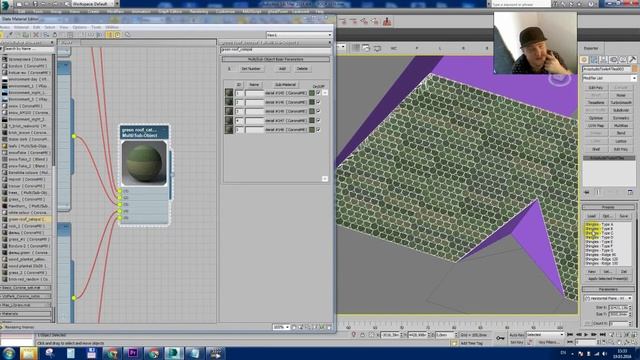Click the Set Number button
Image resolution: width=640 pixels, height=360 pixels.
[251, 69]
